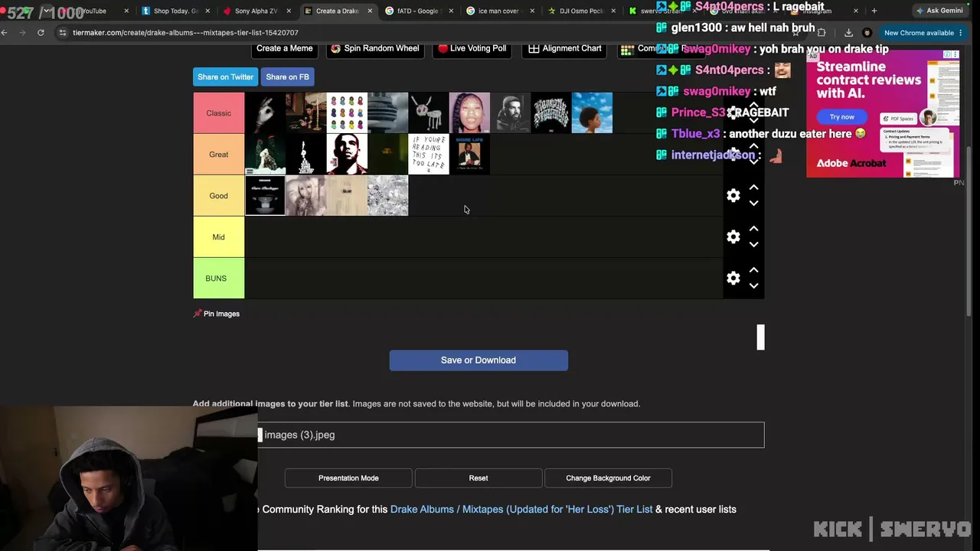Open Drake Albums / Mixtapes Tier List link
Screen dimensions: 980x551
click(x=521, y=509)
